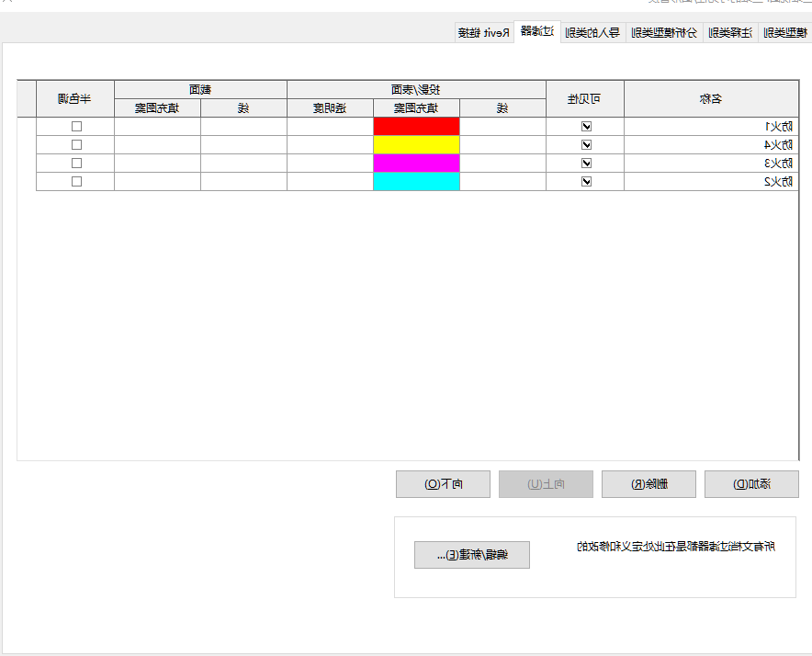The height and width of the screenshot is (656, 812).
Task: Select the 过滤器 tab
Action: pos(537,31)
